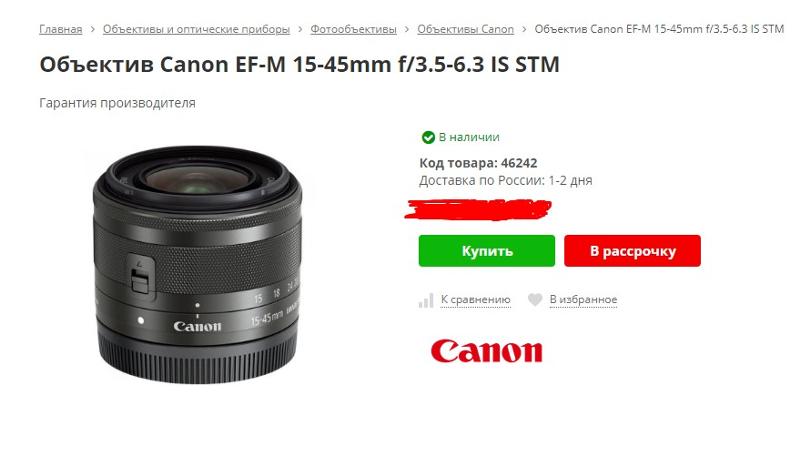800x455 pixels.
Task: Click the green Купить button
Action: click(486, 250)
